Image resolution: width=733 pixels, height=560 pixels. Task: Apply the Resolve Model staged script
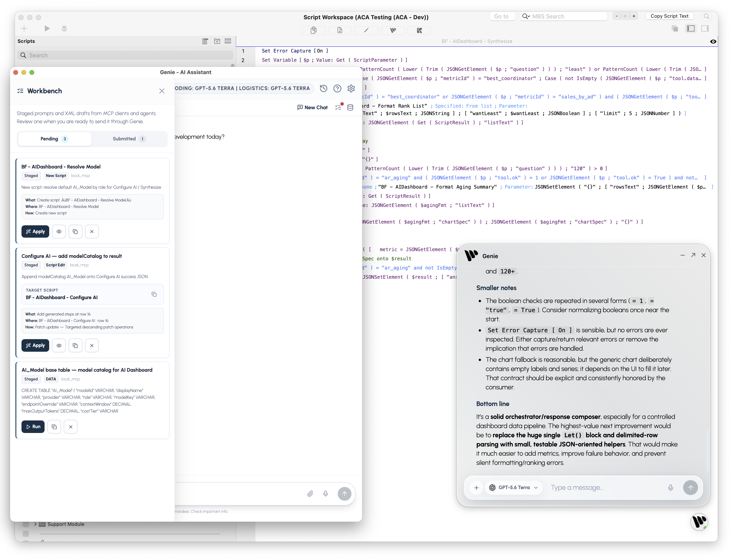pyautogui.click(x=35, y=232)
